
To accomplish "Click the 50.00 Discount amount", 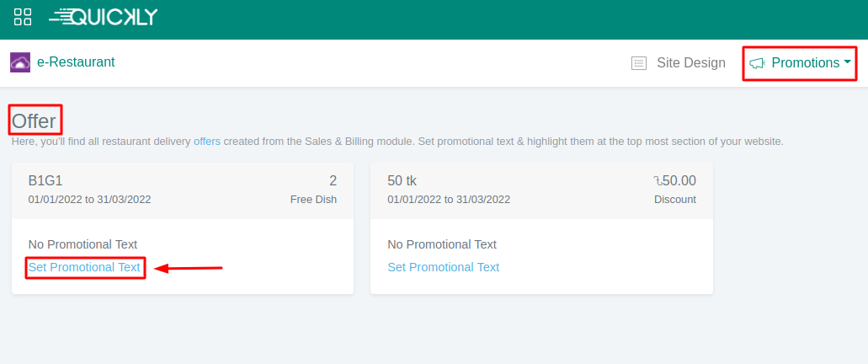I will coord(676,180).
